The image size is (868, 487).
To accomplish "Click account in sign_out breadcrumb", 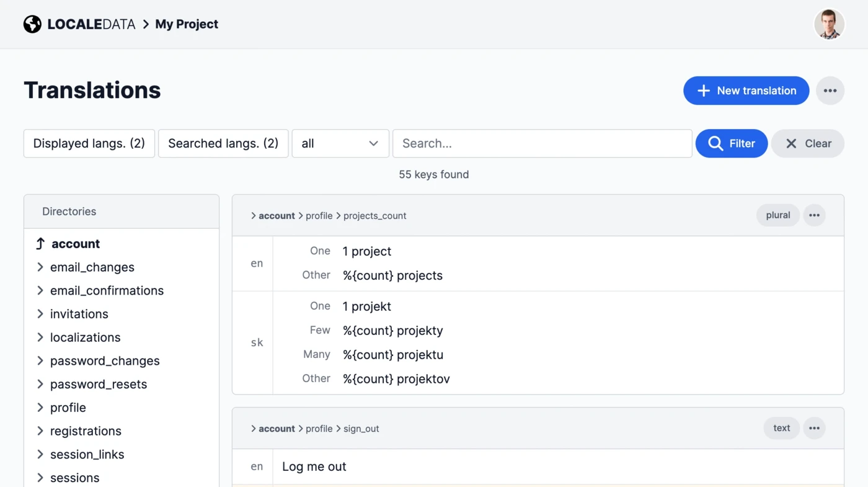I will 277,429.
